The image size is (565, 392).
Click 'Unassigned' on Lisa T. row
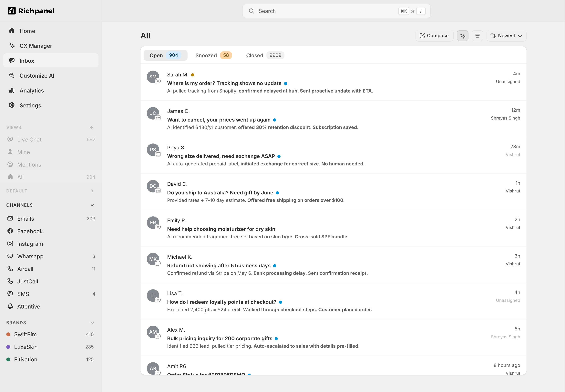508,300
